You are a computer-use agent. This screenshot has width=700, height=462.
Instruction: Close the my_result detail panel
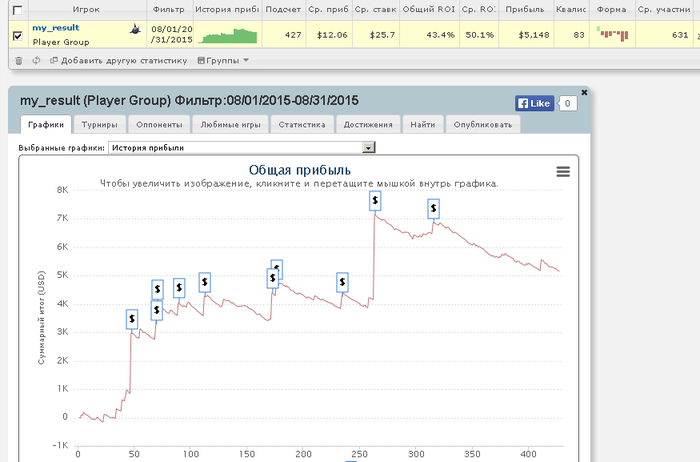pyautogui.click(x=584, y=92)
